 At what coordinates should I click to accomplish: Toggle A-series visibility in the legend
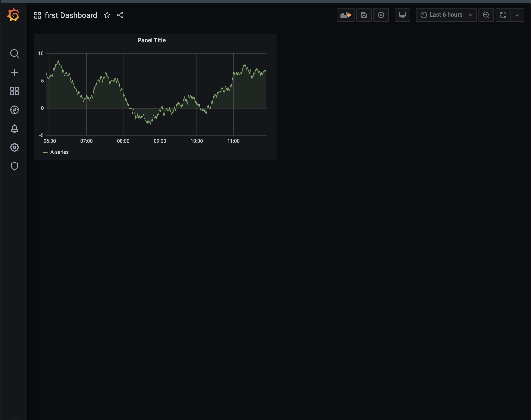60,152
